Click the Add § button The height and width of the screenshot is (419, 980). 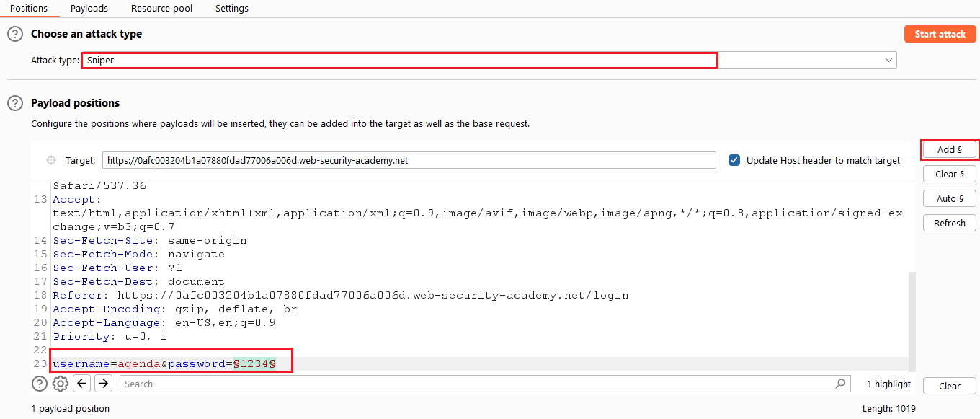point(950,150)
